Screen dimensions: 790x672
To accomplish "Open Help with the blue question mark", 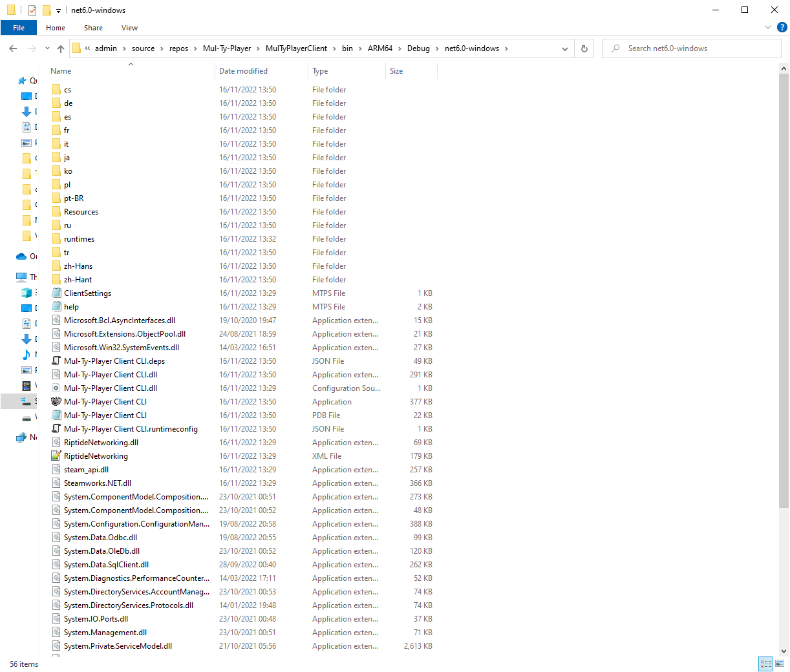I will [782, 27].
